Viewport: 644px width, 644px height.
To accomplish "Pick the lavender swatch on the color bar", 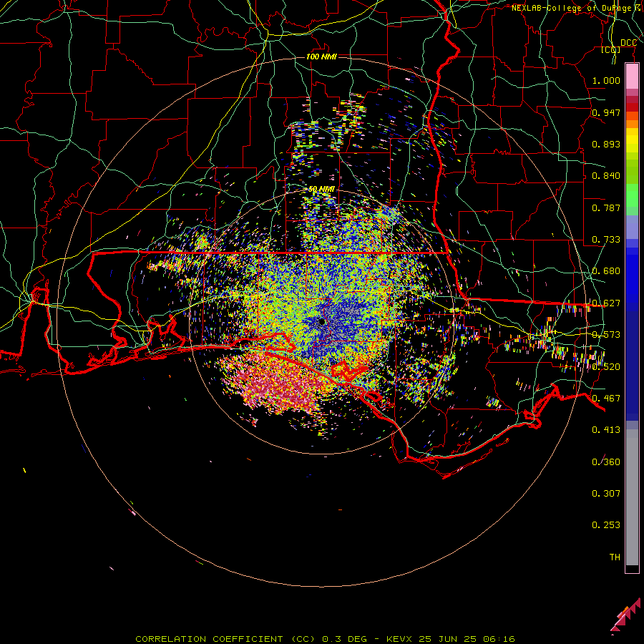I will coord(632,228).
